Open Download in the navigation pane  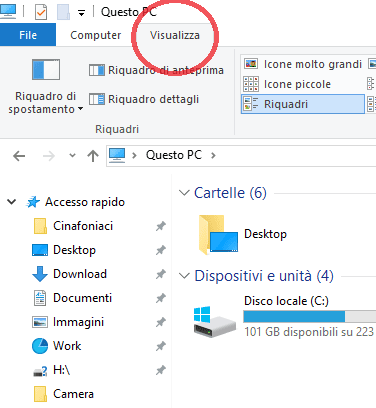[80, 274]
